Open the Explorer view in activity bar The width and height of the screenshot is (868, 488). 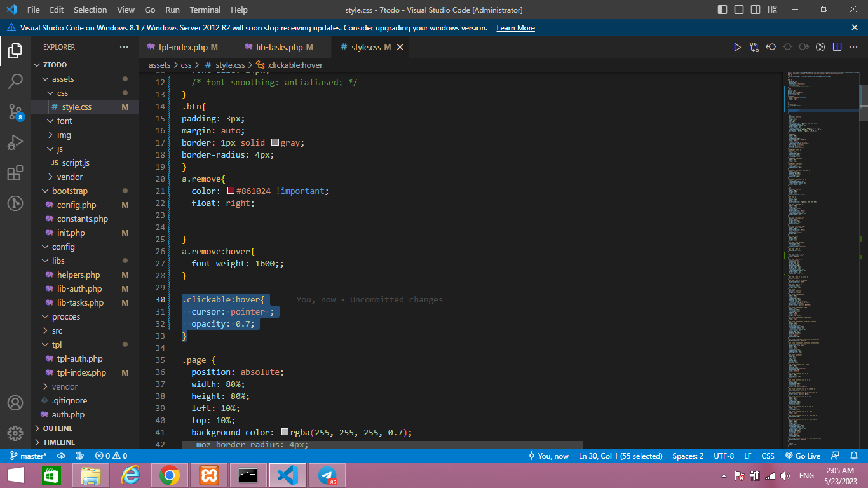coord(15,50)
